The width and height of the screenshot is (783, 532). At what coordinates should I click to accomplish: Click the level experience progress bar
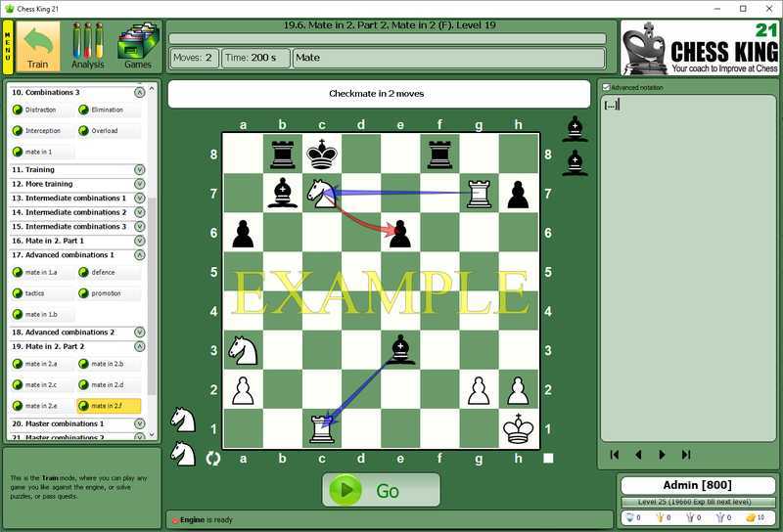(699, 502)
